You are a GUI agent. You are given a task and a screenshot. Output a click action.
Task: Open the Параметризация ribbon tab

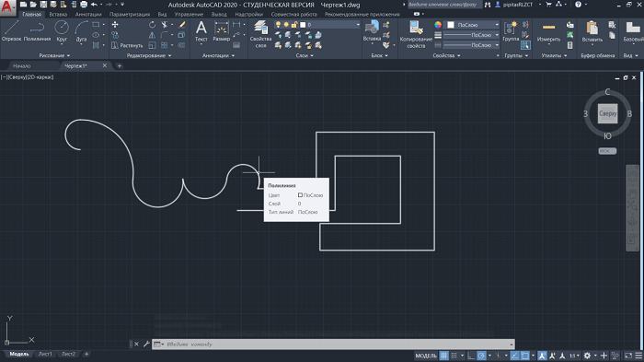point(130,14)
